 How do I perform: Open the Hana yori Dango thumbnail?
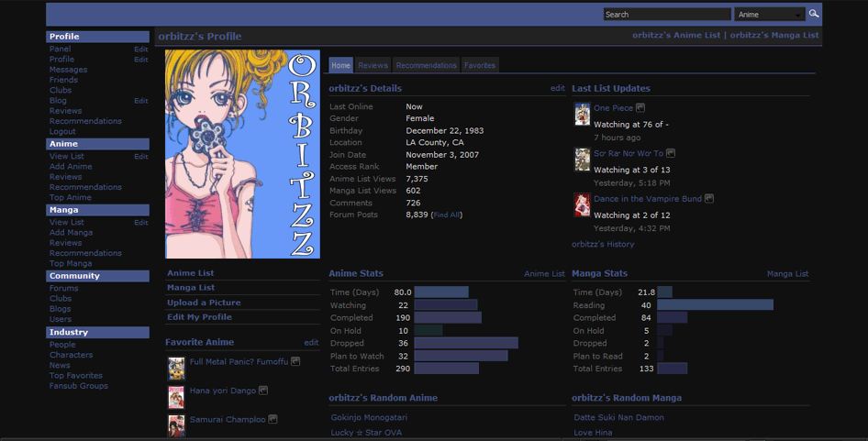click(x=176, y=397)
